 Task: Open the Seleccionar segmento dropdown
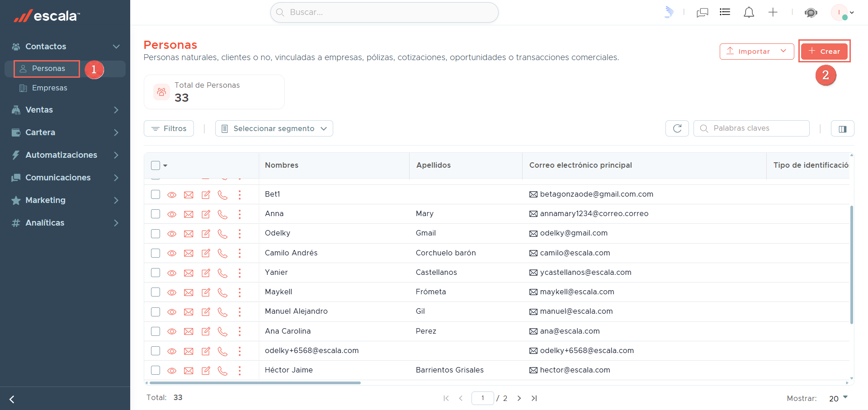coord(274,128)
